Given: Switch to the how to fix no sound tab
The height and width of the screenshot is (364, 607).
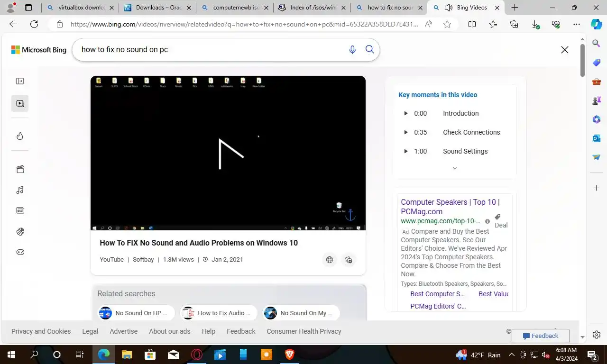Looking at the screenshot, I should [x=390, y=8].
